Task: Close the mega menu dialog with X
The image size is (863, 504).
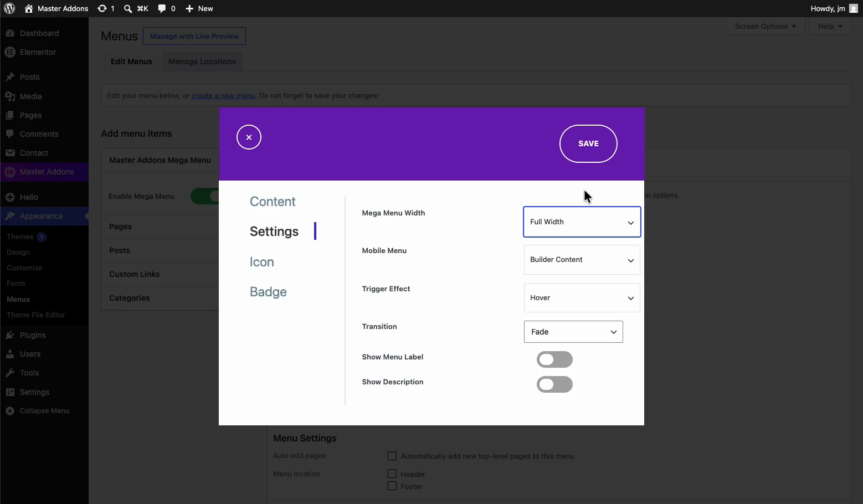Action: coord(249,137)
